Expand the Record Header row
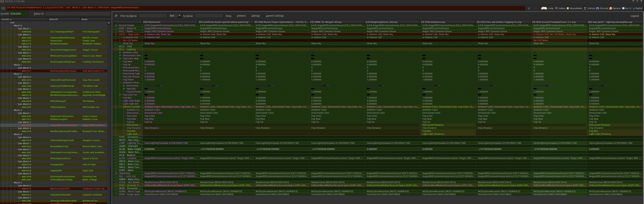 click(x=116, y=25)
